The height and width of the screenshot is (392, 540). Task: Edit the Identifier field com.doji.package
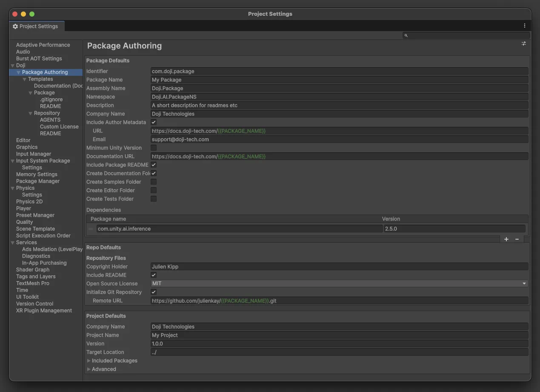pos(340,71)
